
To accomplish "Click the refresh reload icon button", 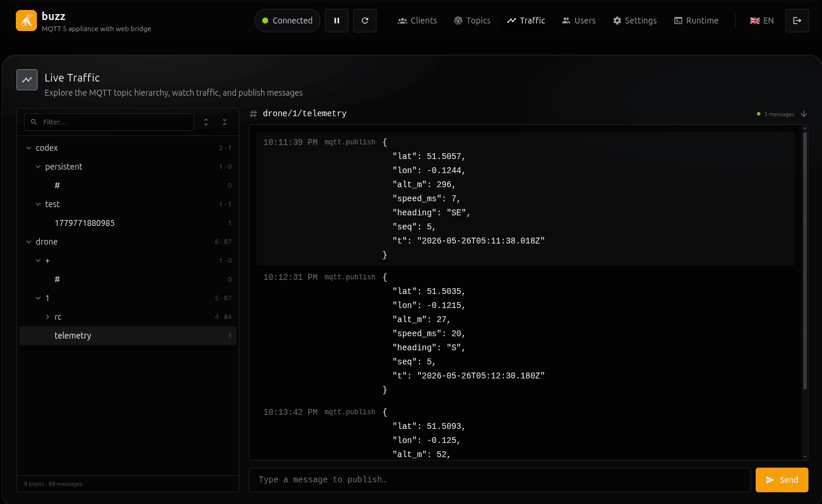I will pos(365,21).
